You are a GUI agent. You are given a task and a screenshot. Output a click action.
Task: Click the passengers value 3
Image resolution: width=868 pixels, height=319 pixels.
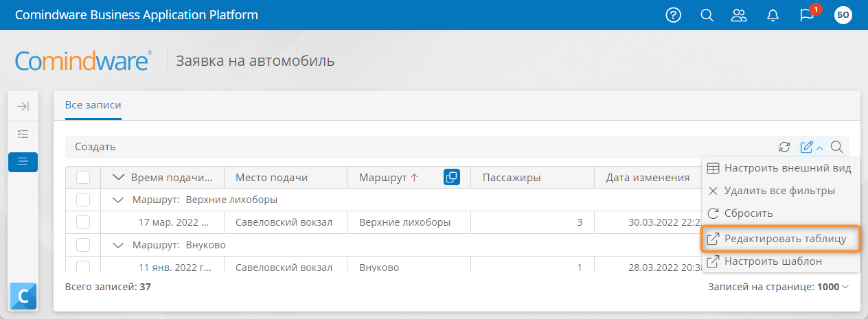(580, 222)
